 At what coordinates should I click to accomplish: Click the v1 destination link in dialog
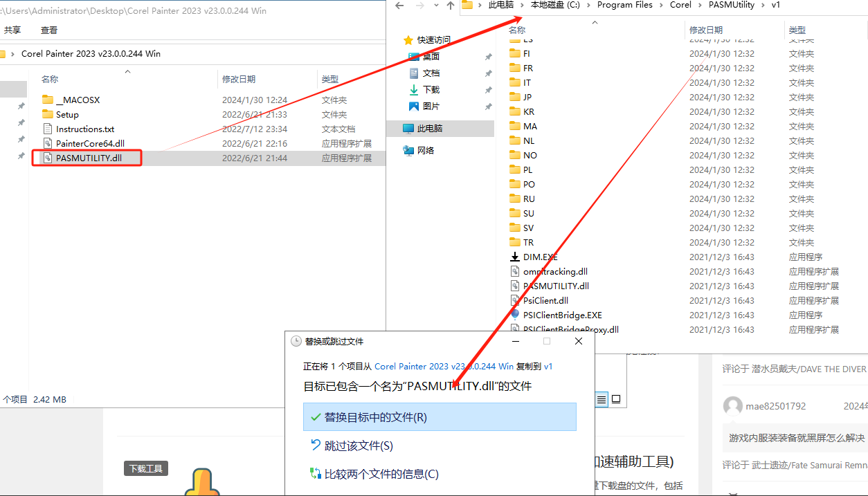pyautogui.click(x=548, y=367)
